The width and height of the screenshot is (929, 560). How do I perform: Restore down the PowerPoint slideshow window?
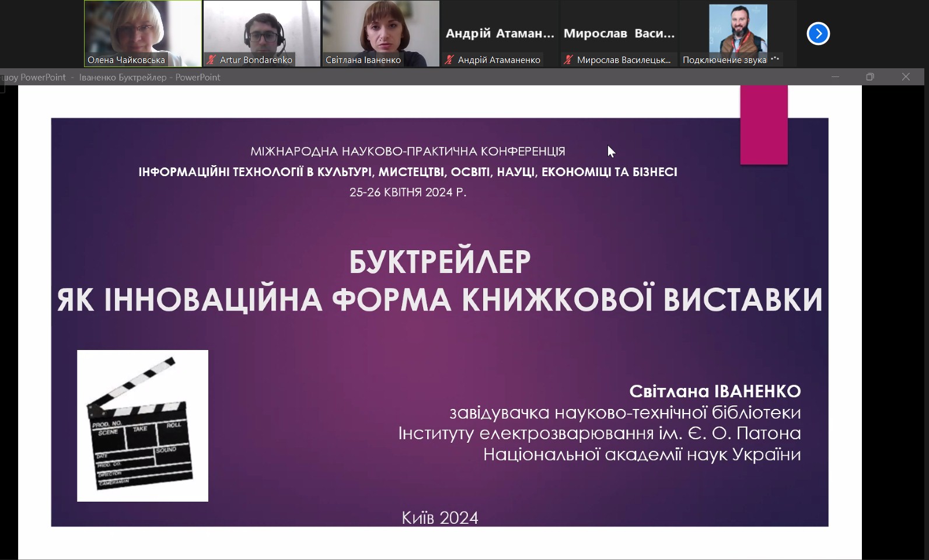pos(870,77)
